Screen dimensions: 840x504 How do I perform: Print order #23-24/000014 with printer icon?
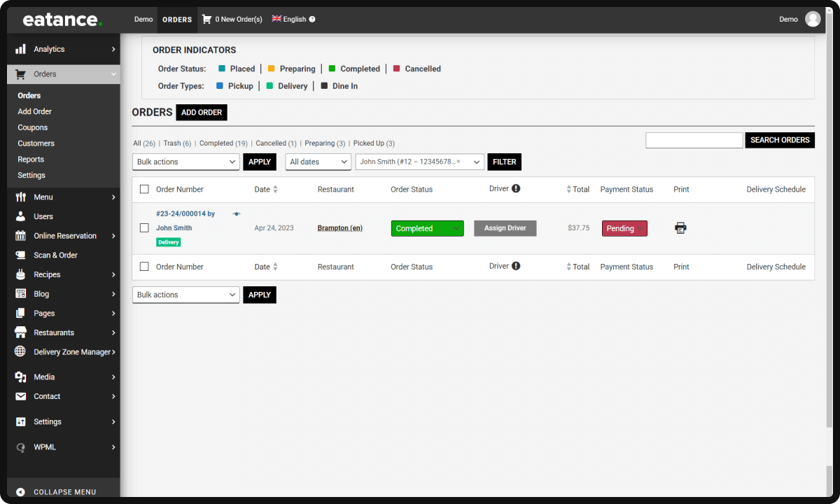pyautogui.click(x=680, y=227)
